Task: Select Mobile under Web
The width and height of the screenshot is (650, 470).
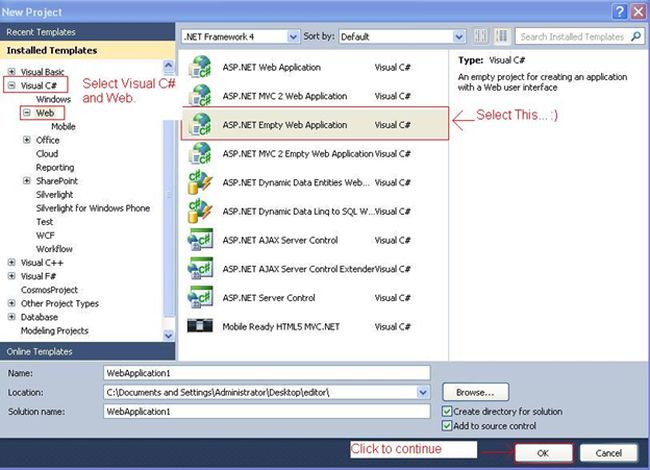Action: click(x=63, y=126)
